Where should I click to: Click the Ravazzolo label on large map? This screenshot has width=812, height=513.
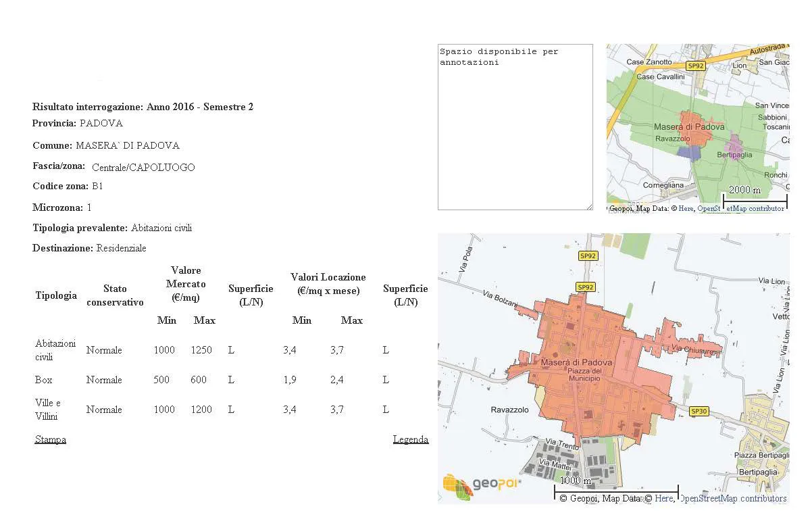pos(509,410)
